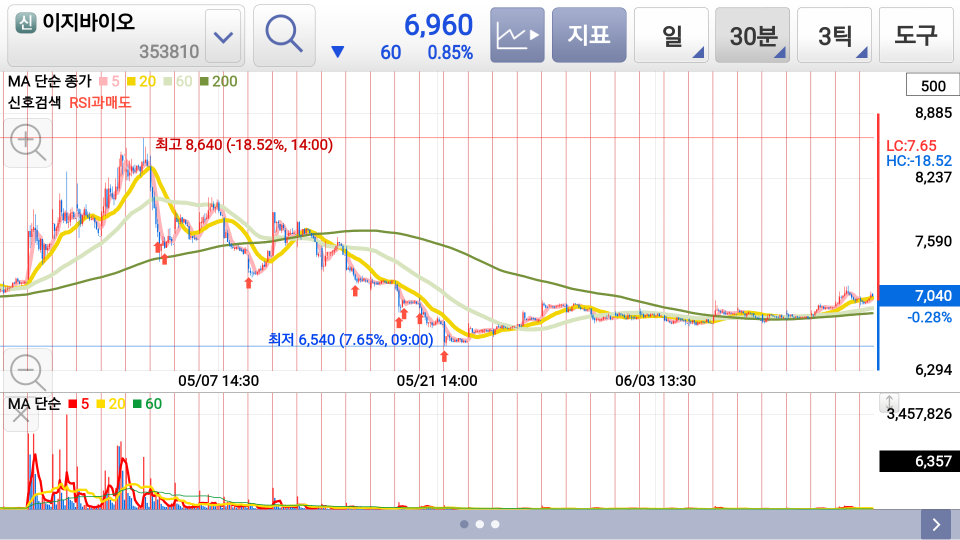Select the 일 daily period dropdown
The height and width of the screenshot is (540, 960).
tap(671, 36)
